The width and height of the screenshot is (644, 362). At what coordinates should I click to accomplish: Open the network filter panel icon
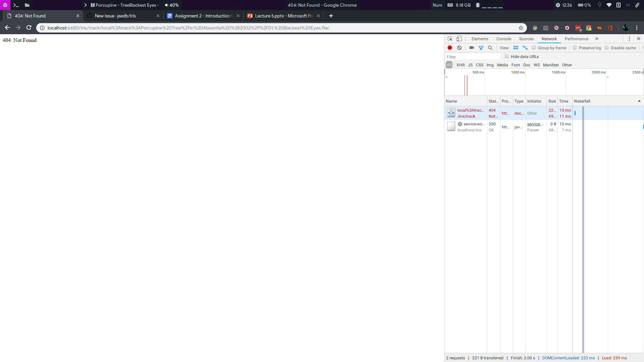[481, 48]
